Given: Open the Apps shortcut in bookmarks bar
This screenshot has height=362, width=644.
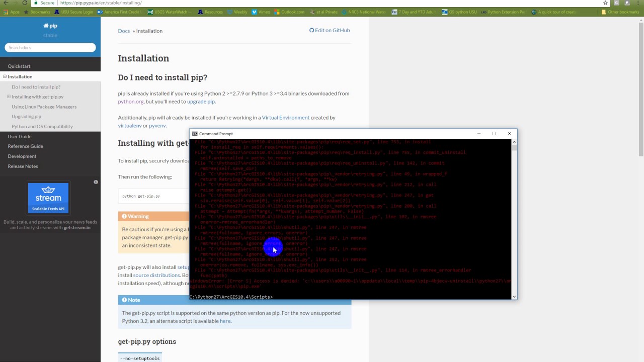Looking at the screenshot, I should tap(12, 12).
